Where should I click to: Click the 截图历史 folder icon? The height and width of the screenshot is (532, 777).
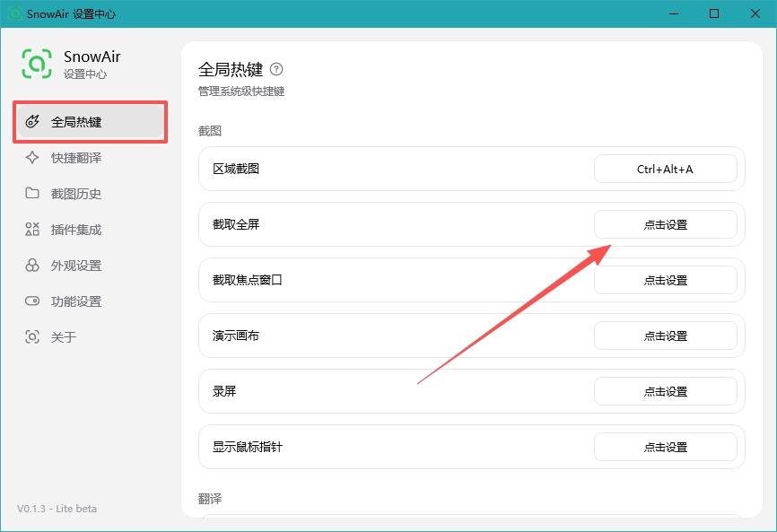coord(32,193)
